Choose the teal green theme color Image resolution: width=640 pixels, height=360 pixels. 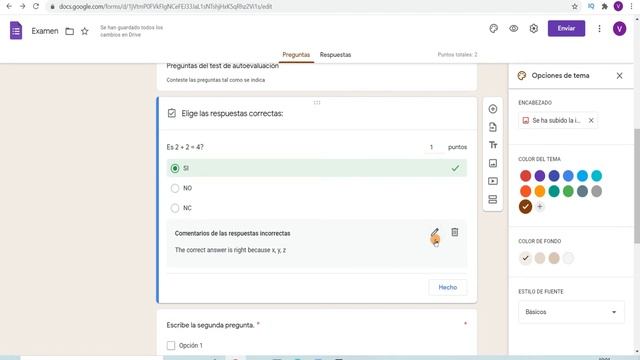click(x=554, y=191)
